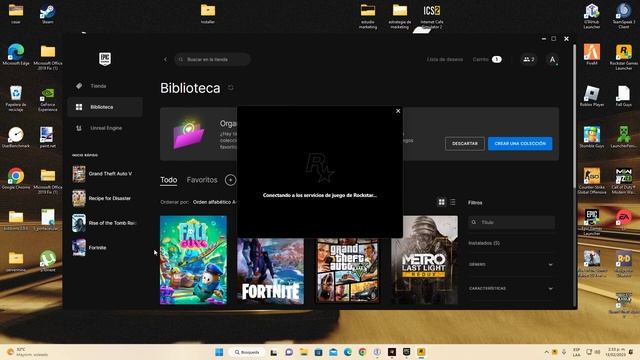Click DESCARTAR on the collection banner
Screen dimensions: 640x360
[464, 144]
